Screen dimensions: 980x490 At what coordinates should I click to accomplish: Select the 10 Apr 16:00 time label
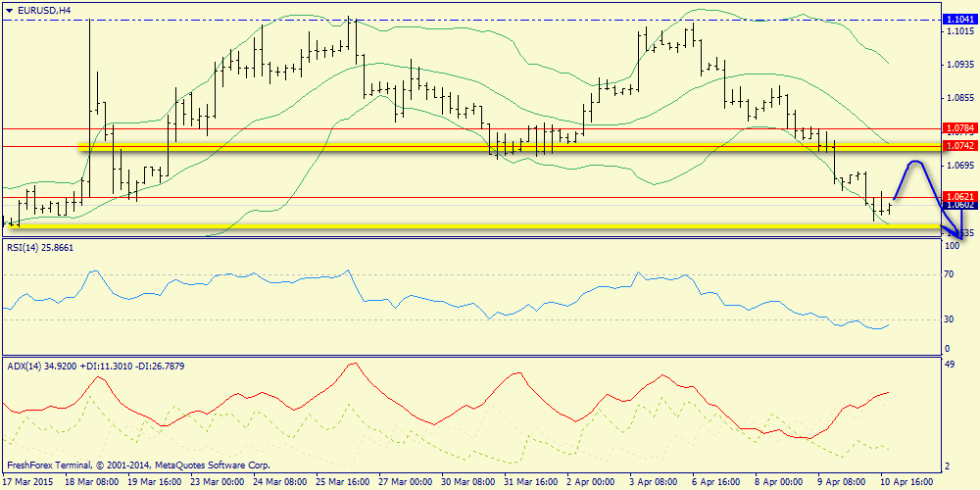(x=906, y=482)
